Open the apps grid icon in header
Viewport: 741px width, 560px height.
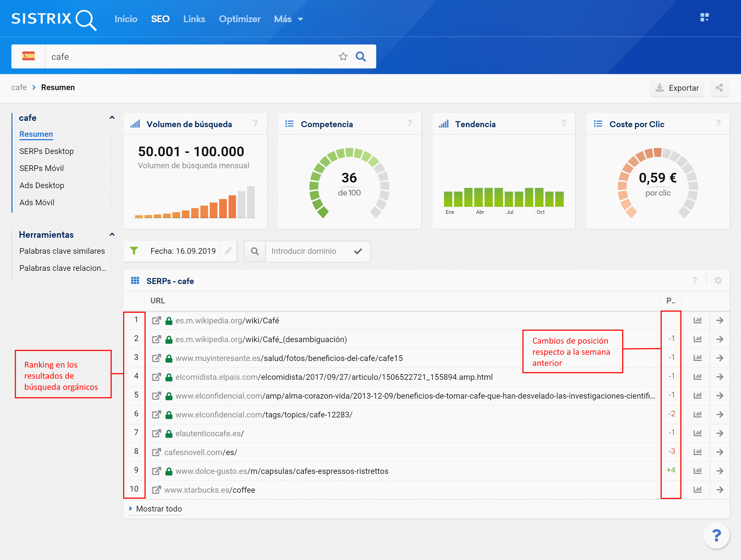click(705, 17)
